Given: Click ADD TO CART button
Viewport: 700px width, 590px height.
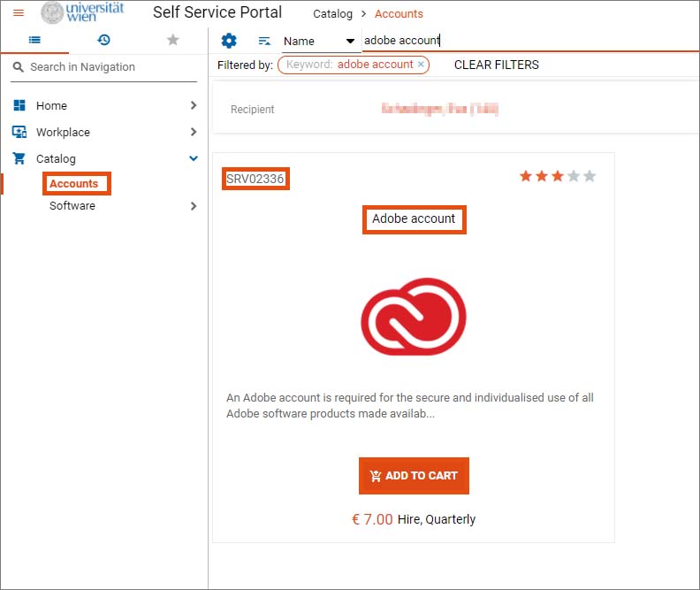Looking at the screenshot, I should point(414,476).
